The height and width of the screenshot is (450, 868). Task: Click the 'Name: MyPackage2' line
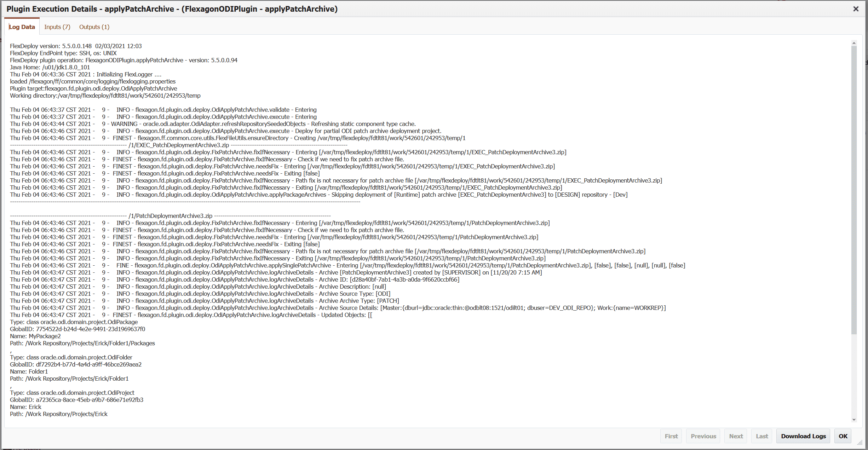pos(35,336)
